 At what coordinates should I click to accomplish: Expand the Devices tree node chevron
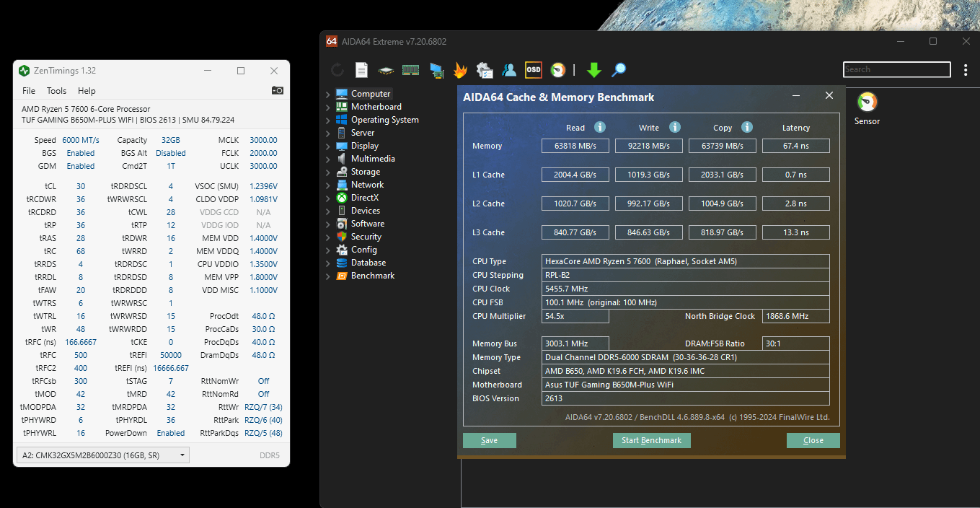tap(327, 211)
